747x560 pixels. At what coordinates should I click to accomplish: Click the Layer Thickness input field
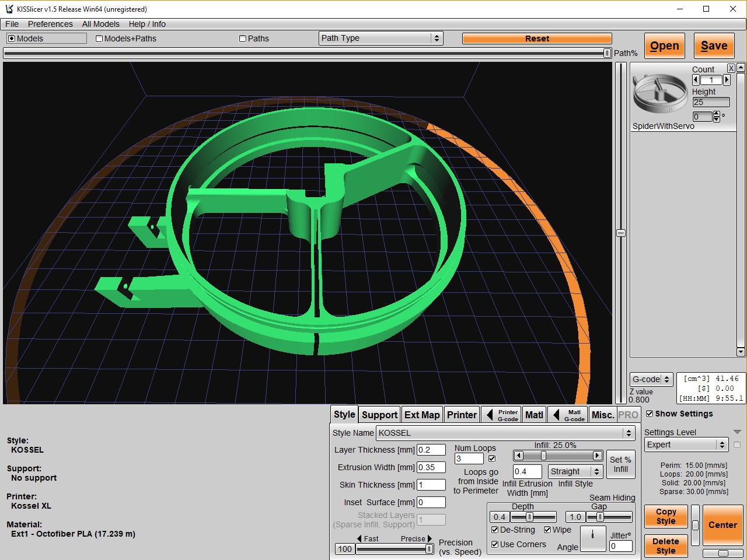431,450
